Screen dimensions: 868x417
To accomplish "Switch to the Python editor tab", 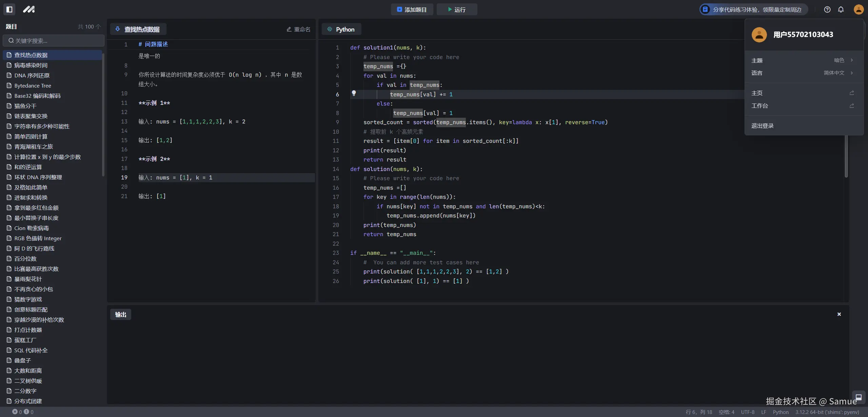I will click(x=341, y=30).
